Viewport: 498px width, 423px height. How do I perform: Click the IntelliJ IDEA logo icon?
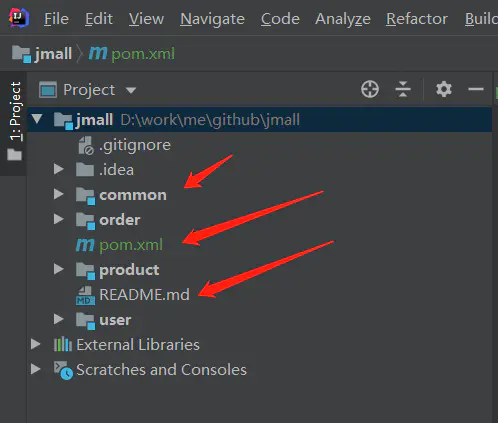click(19, 18)
